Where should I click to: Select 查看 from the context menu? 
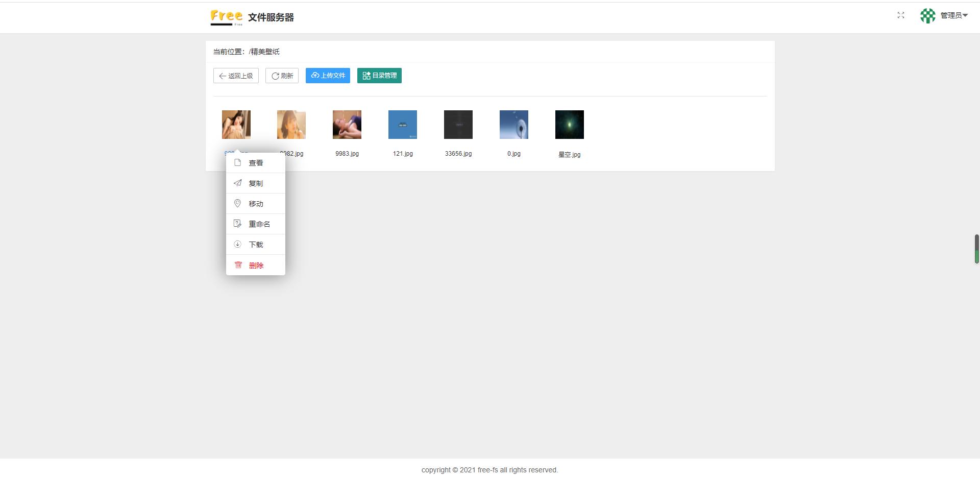256,162
